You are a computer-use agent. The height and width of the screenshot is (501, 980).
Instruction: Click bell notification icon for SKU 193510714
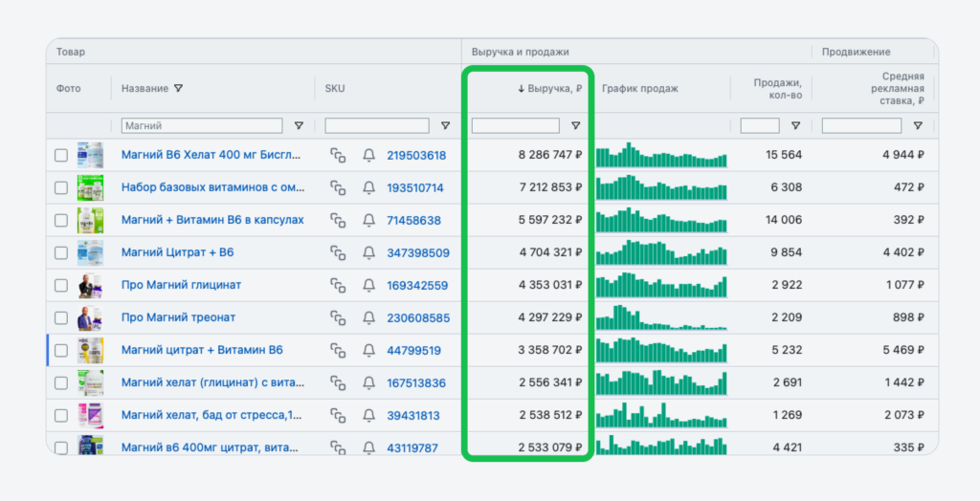click(x=368, y=187)
